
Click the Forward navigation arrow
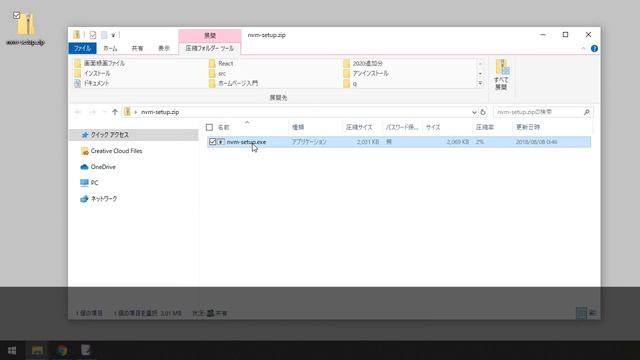(x=92, y=112)
